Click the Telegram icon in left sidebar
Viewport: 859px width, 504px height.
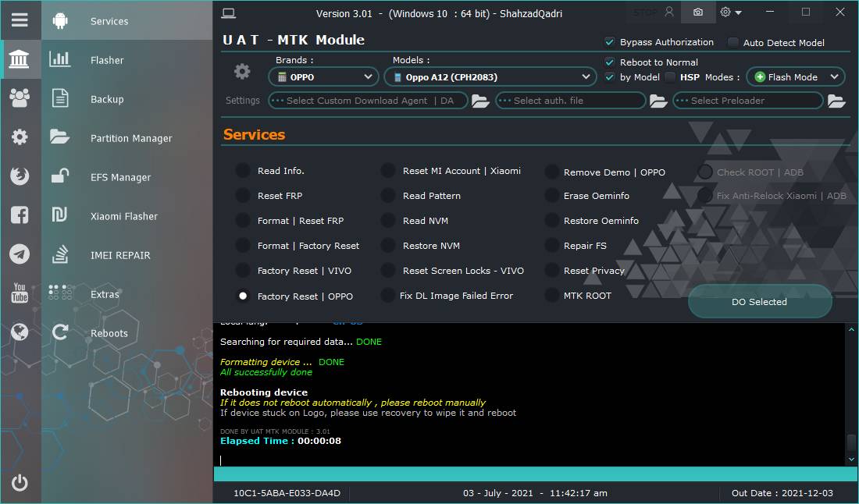20,254
